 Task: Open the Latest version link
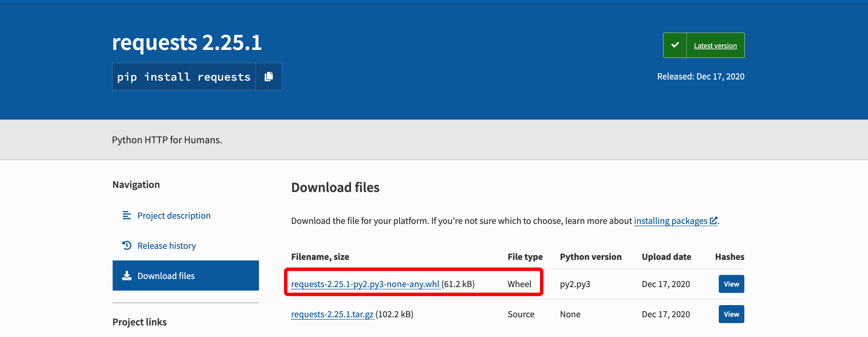click(x=715, y=46)
